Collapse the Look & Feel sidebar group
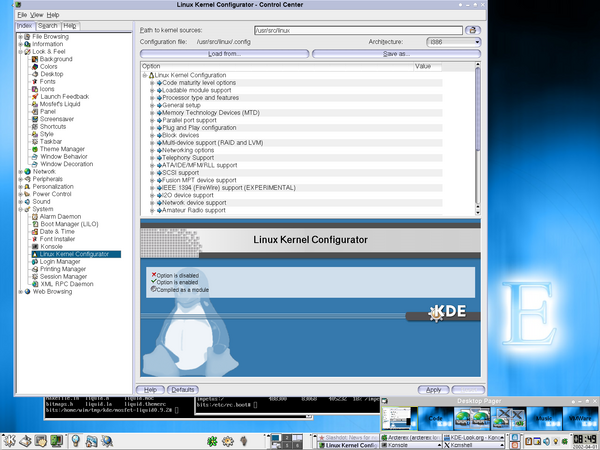Image resolution: width=600 pixels, height=450 pixels. coord(21,52)
